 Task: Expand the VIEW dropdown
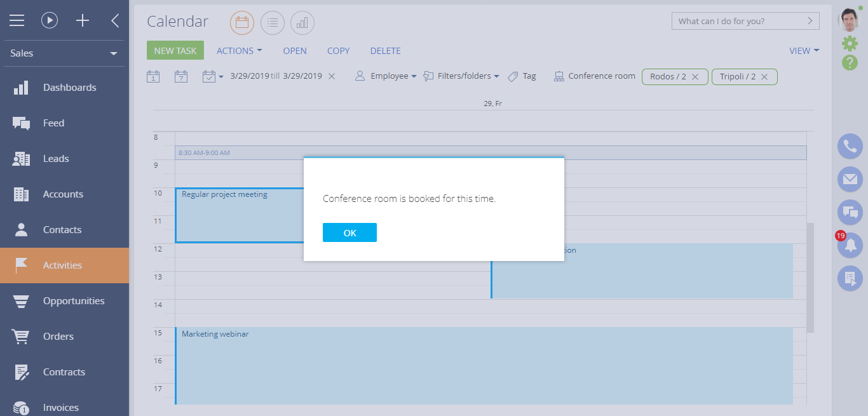804,51
